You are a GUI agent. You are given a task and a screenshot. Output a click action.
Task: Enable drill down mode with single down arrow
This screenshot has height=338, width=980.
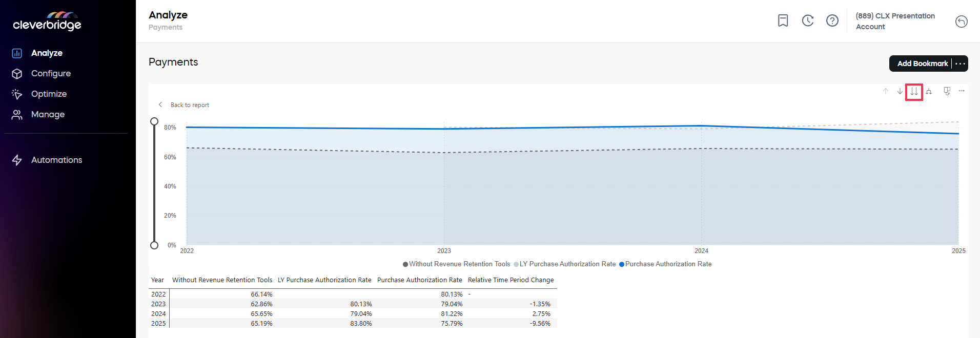coord(900,91)
